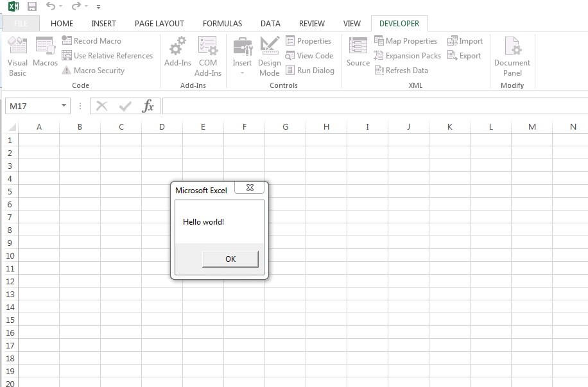Click the Name Box showing M17
This screenshot has height=387, width=588.
(x=32, y=106)
